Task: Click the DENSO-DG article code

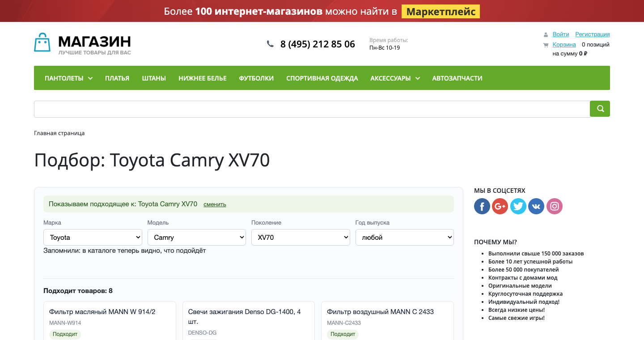Action: click(x=203, y=333)
